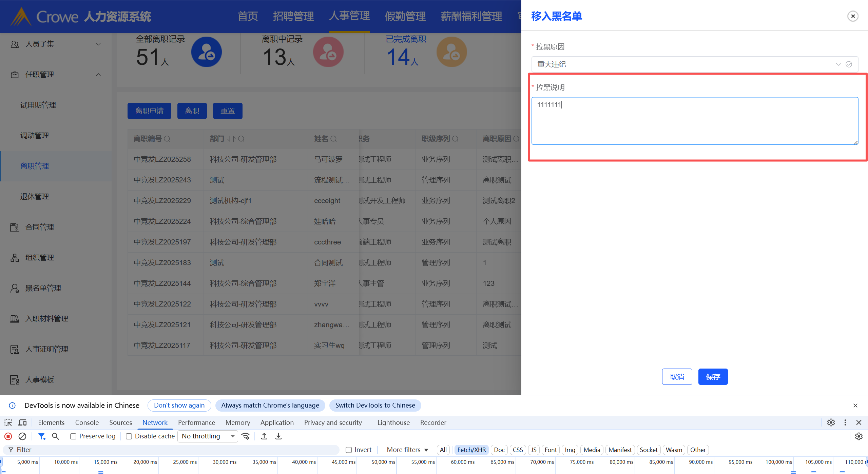Open the 黑名单管理 sidebar menu

(43, 288)
